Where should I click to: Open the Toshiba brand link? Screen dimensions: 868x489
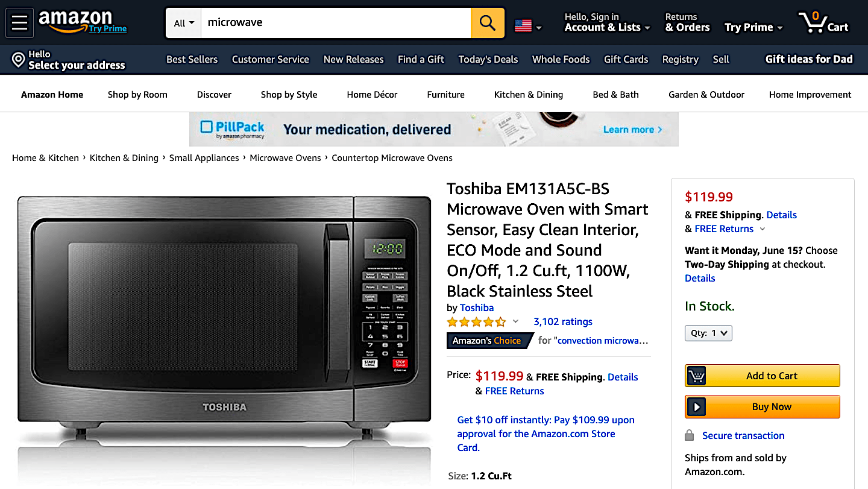(x=477, y=308)
